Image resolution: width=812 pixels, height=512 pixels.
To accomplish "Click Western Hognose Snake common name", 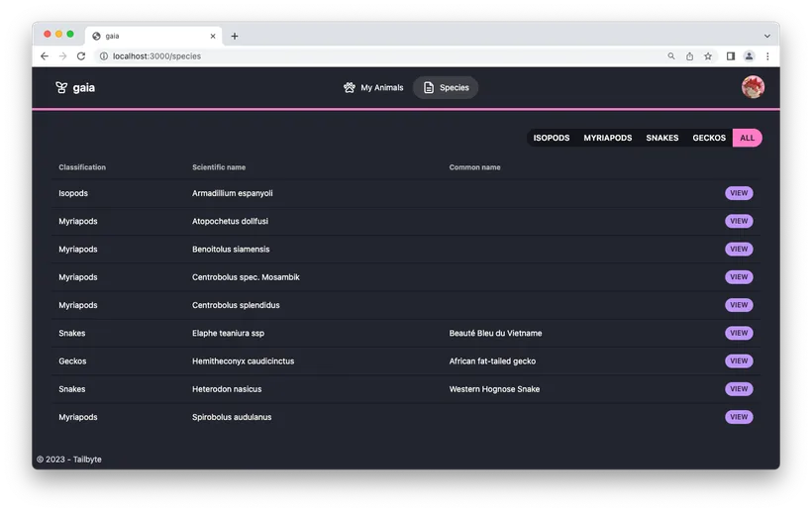I will click(x=494, y=389).
